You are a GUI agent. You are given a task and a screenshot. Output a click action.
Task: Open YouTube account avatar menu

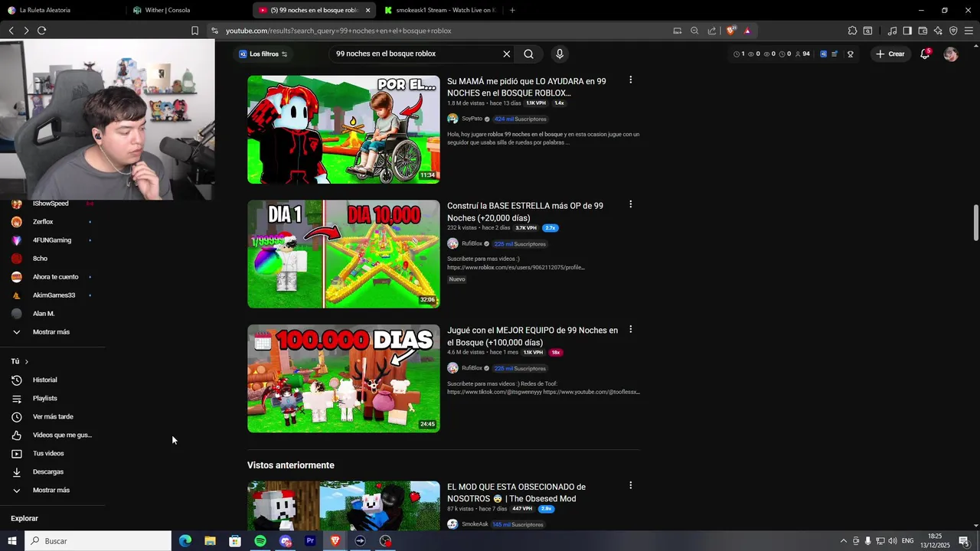point(951,54)
